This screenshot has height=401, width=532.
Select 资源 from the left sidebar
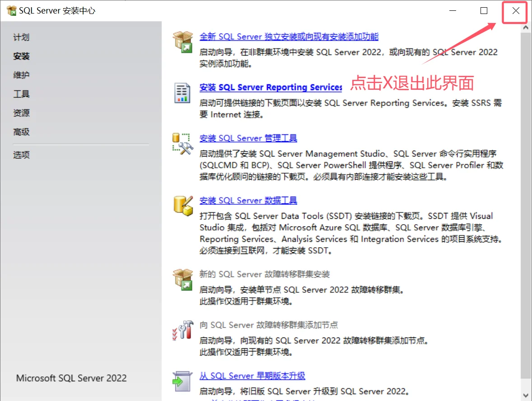21,113
